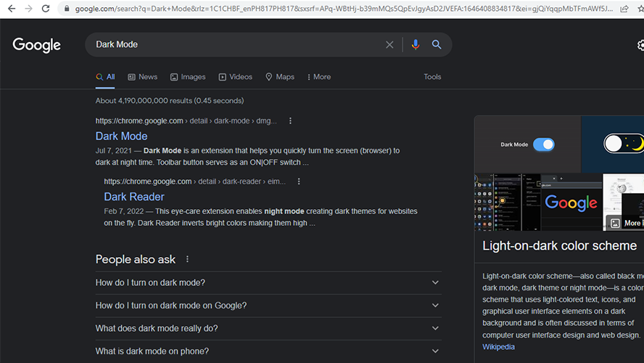Start voice search with the microphone icon
Viewport: 644px width, 363px height.
coord(415,44)
